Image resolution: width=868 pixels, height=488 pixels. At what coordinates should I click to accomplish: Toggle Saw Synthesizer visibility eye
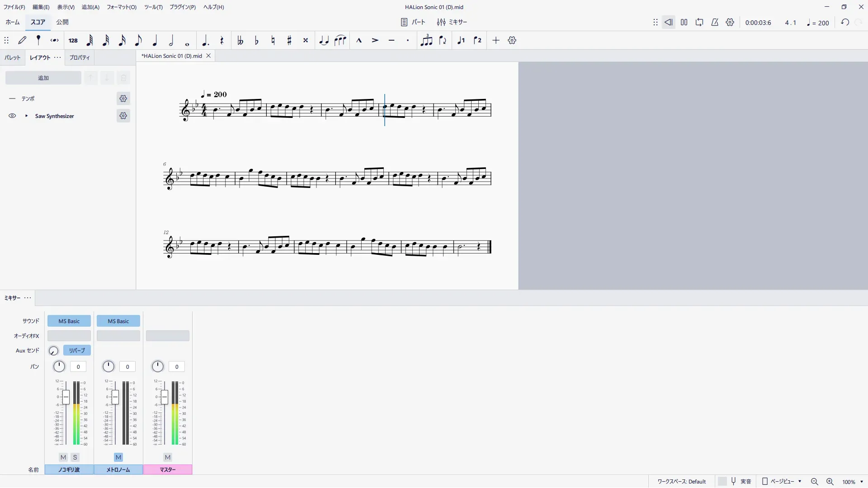click(12, 116)
